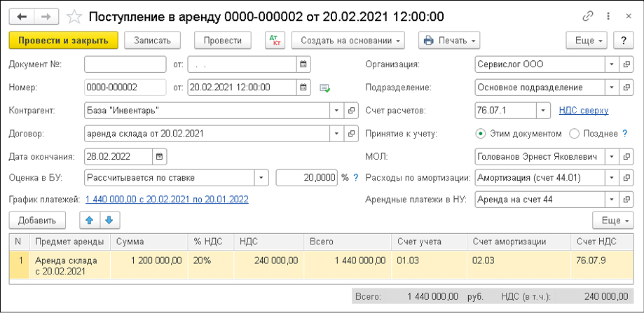Select the Сумма cell 1 200 000,00
The image size is (644, 313).
pyautogui.click(x=149, y=265)
